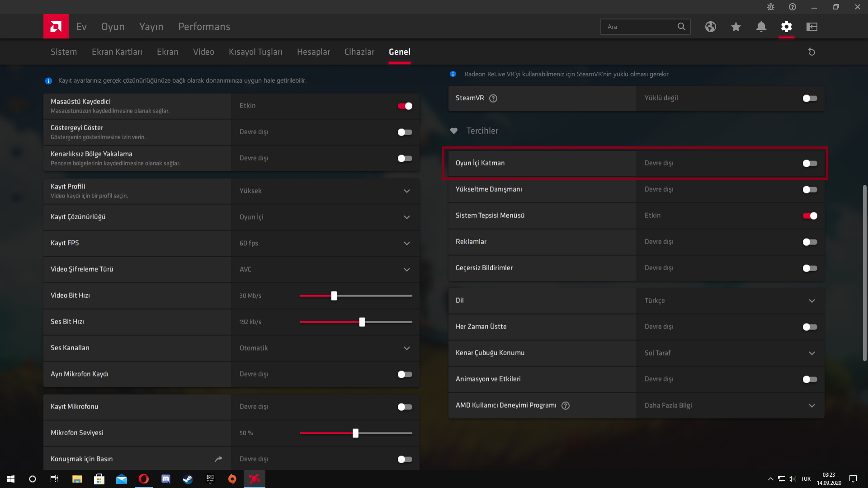Open the web browser globe icon

[x=710, y=27]
